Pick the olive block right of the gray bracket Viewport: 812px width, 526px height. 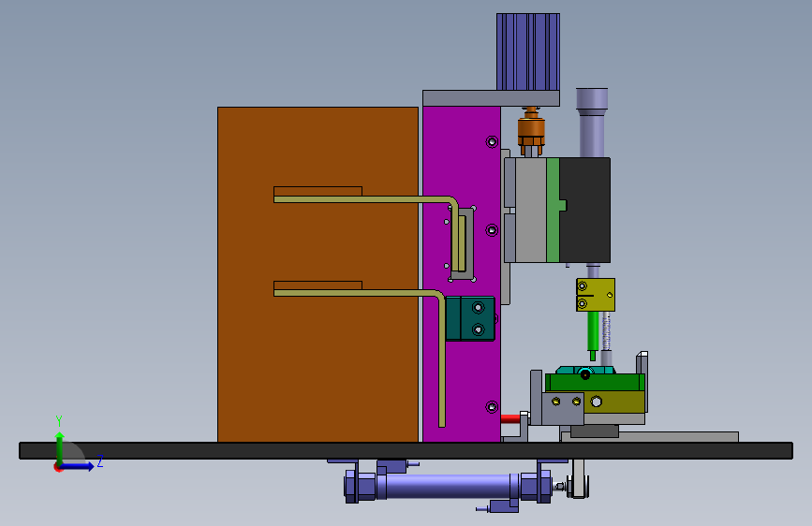pyautogui.click(x=614, y=402)
